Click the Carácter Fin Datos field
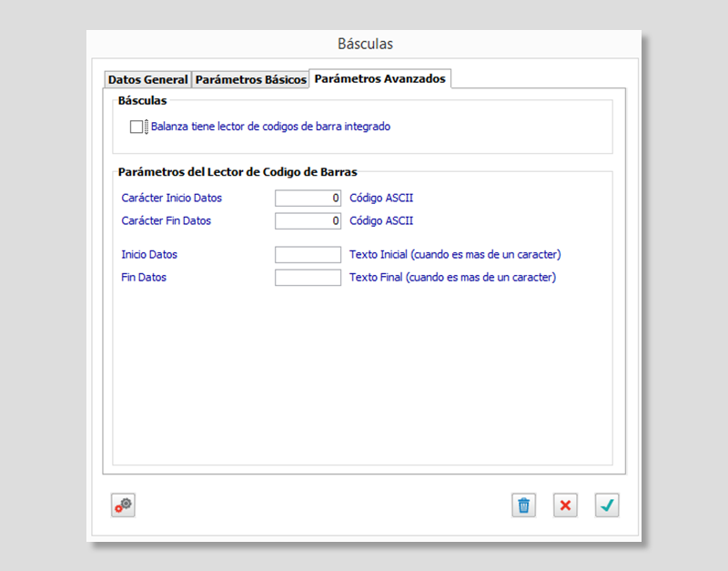The image size is (728, 571). point(308,220)
